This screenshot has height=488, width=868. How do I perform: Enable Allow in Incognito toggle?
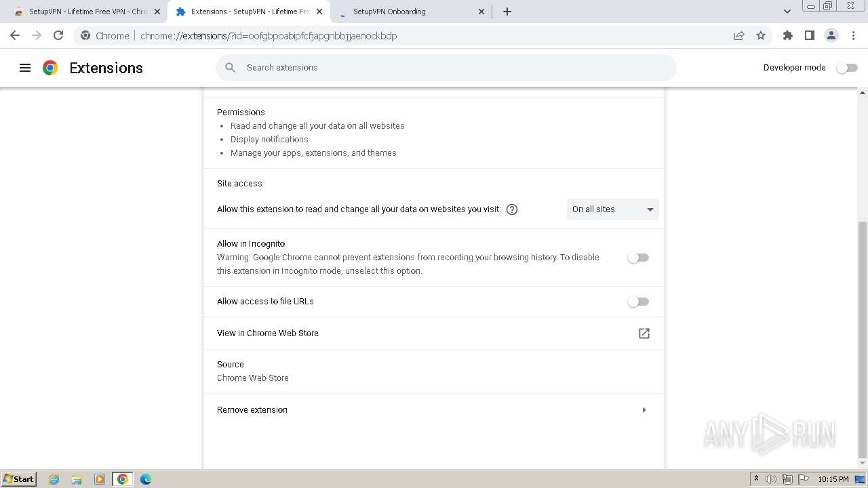click(x=638, y=258)
